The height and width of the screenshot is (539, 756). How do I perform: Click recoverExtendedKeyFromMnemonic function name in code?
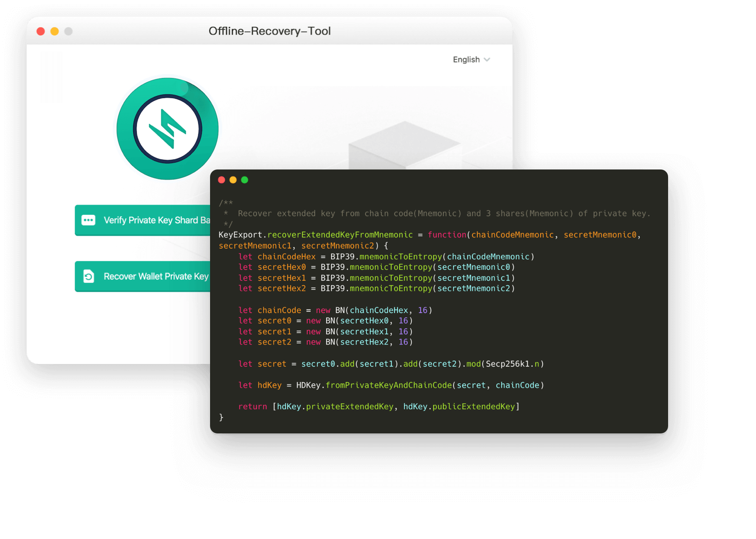340,235
